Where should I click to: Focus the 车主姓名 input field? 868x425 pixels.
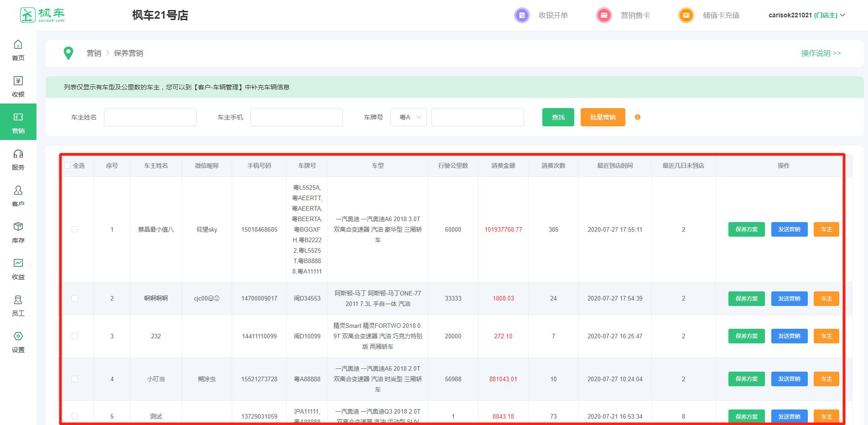[150, 117]
